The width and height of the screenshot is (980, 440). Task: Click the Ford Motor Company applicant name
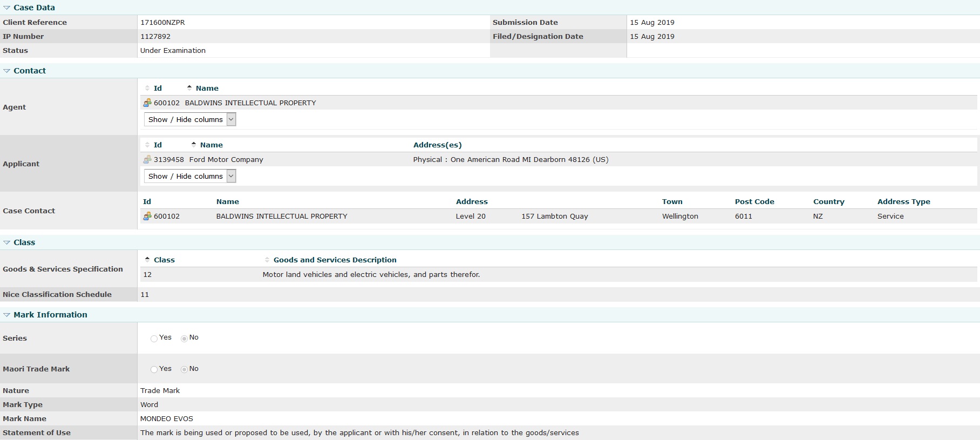pos(226,159)
